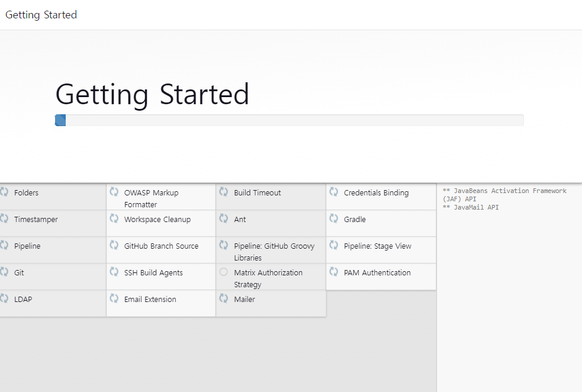Image resolution: width=582 pixels, height=392 pixels.
Task: Click the spinner icon beside Gradle
Action: coord(334,219)
